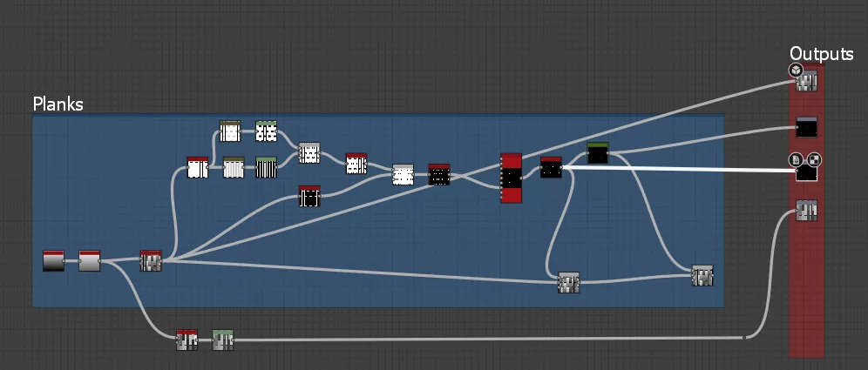Select the second output node with black preview

(807, 127)
